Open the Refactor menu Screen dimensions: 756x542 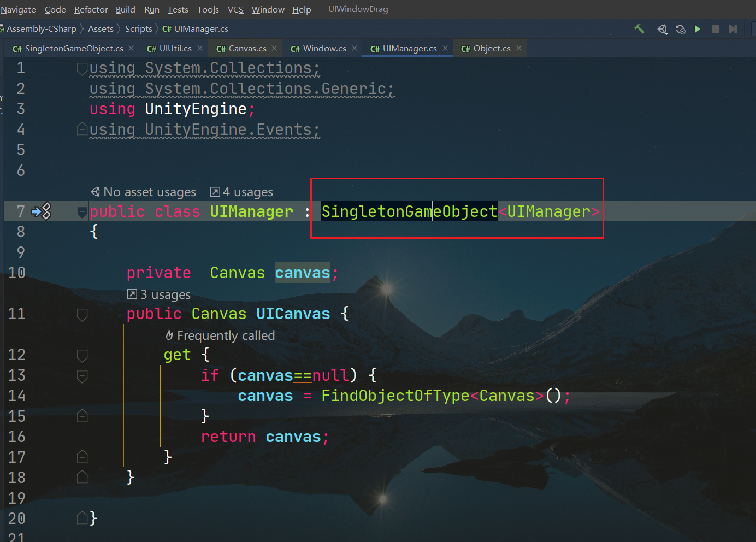click(91, 9)
